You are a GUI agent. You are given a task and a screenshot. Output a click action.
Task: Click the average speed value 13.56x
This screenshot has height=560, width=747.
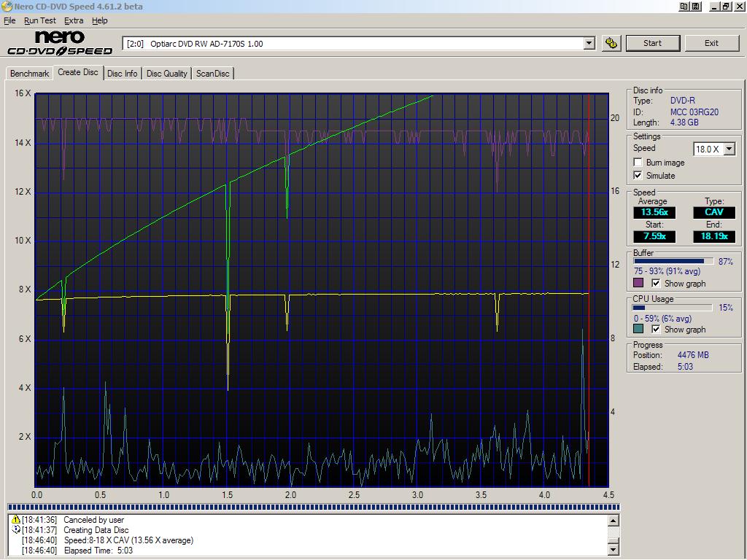pyautogui.click(x=654, y=212)
